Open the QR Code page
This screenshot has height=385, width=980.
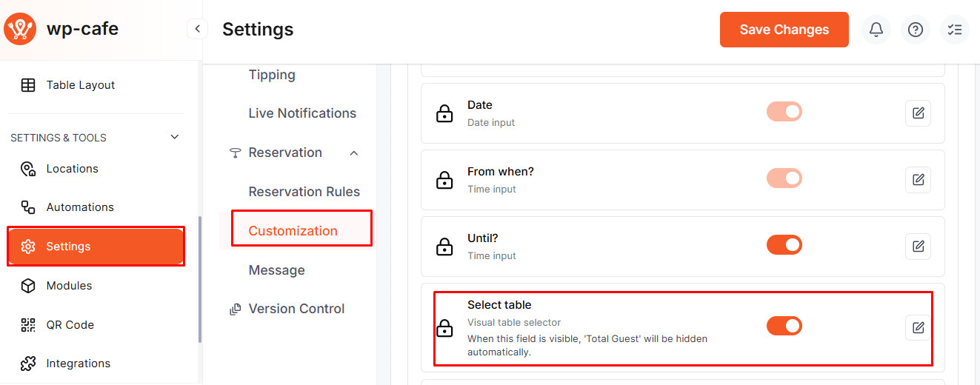pos(70,324)
